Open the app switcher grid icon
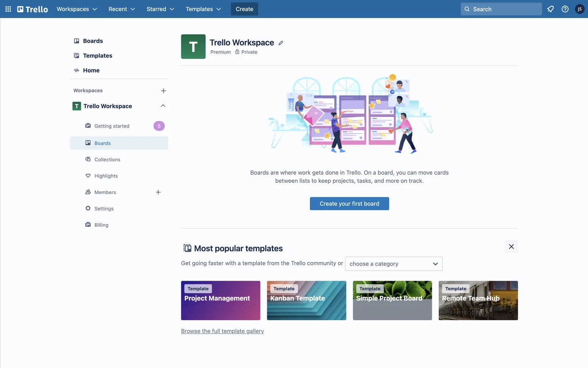 click(8, 9)
